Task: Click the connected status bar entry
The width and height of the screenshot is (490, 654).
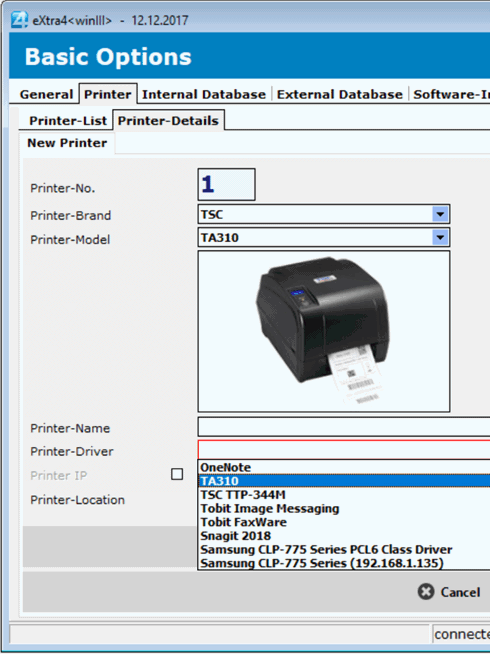Action: coord(462,634)
